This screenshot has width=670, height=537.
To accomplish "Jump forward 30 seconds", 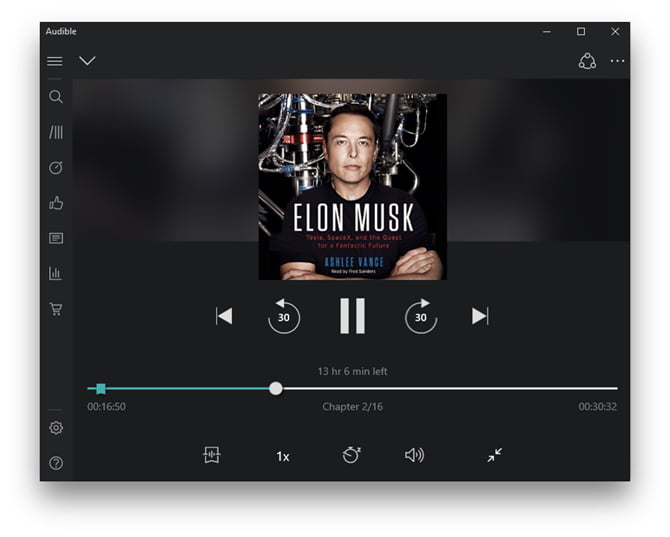I will coord(421,316).
